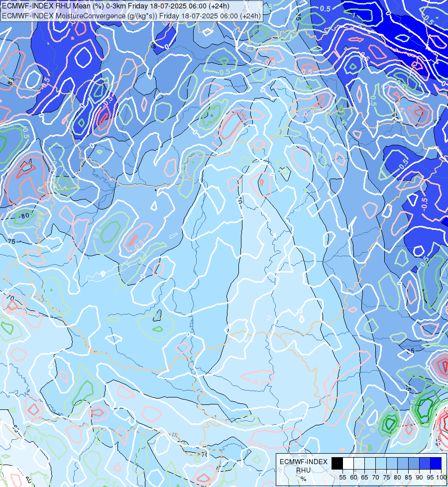The height and width of the screenshot is (487, 448).
Task: Click the legend tick label 85
Action: pos(409,478)
